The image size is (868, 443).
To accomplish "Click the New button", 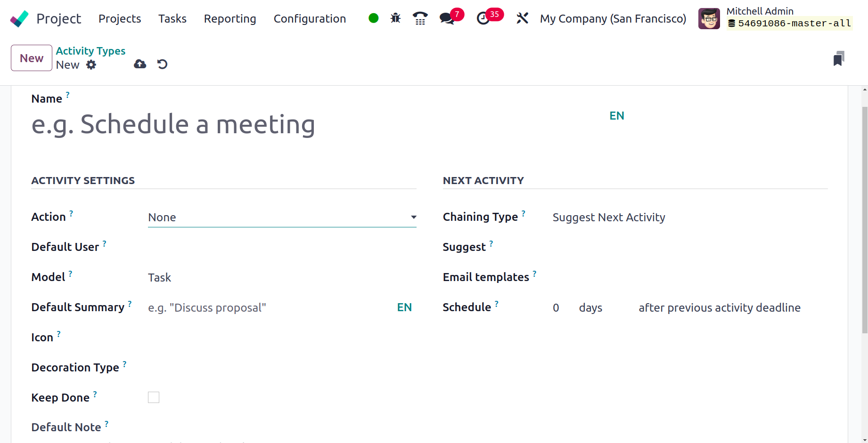I will click(x=32, y=58).
